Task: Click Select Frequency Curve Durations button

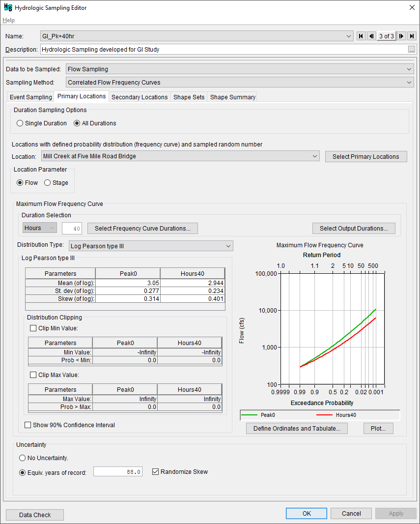Action: (x=142, y=228)
